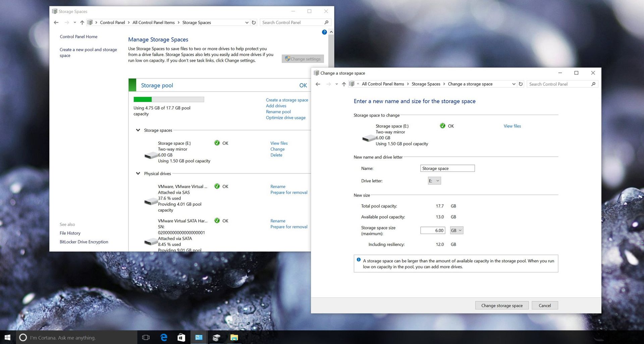Open Microsoft Edge from taskbar
The height and width of the screenshot is (344, 644).
coord(164,338)
